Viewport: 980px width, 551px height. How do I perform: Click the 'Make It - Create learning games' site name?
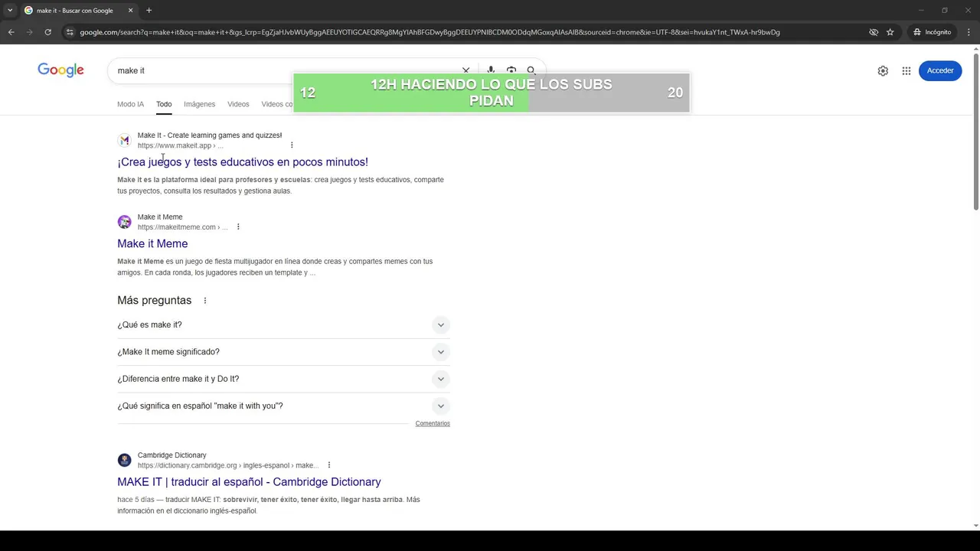click(x=210, y=135)
